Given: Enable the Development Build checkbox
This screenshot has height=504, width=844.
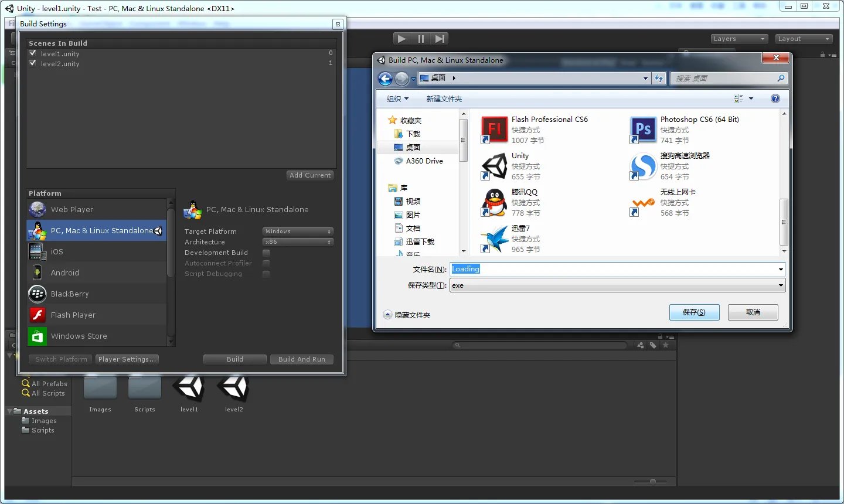Looking at the screenshot, I should point(266,253).
